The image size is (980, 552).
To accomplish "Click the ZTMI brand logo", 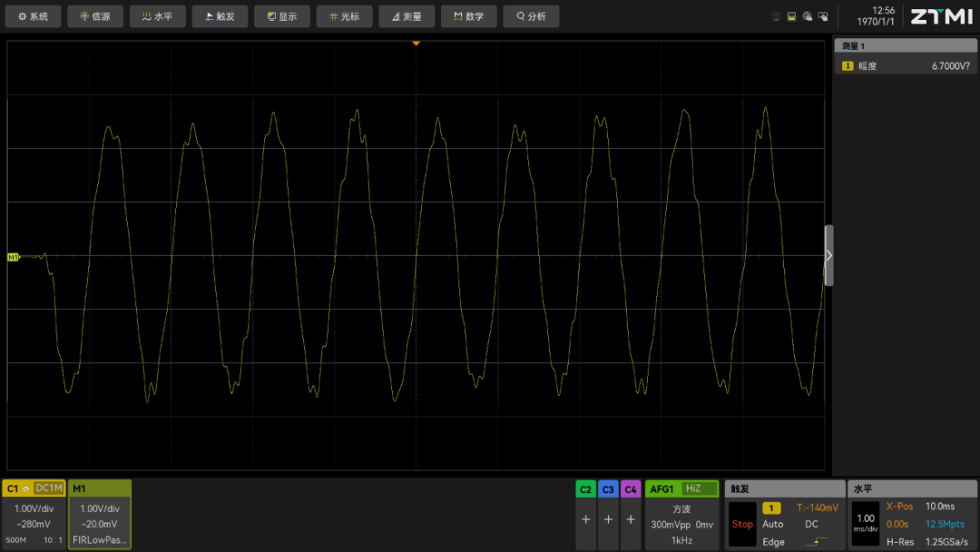I will click(941, 17).
